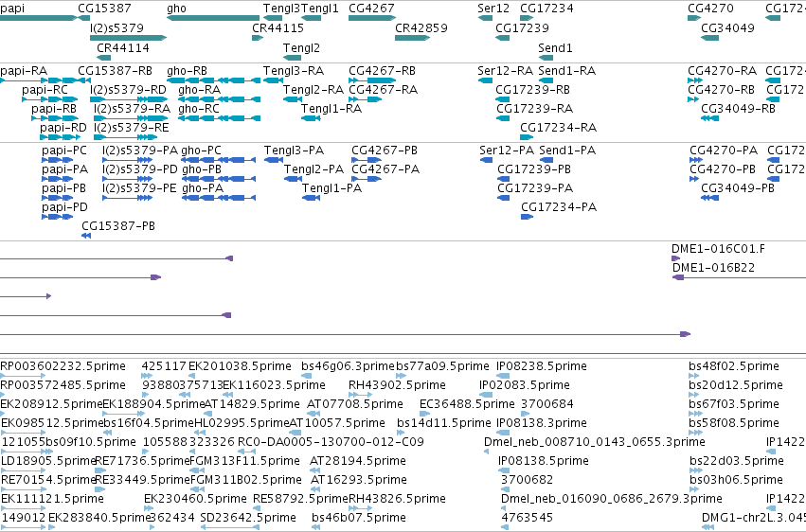Click protein l(2)s5379-PE

(x=128, y=198)
